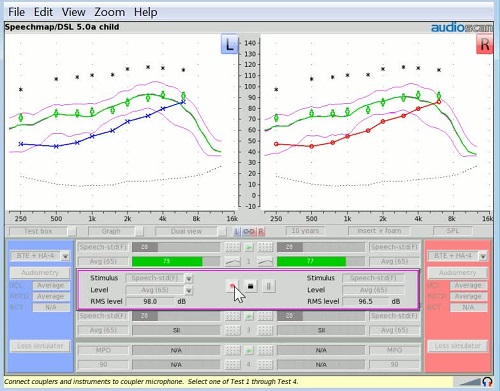
Task: Start Test 1 with its green play icon
Action: [249, 247]
